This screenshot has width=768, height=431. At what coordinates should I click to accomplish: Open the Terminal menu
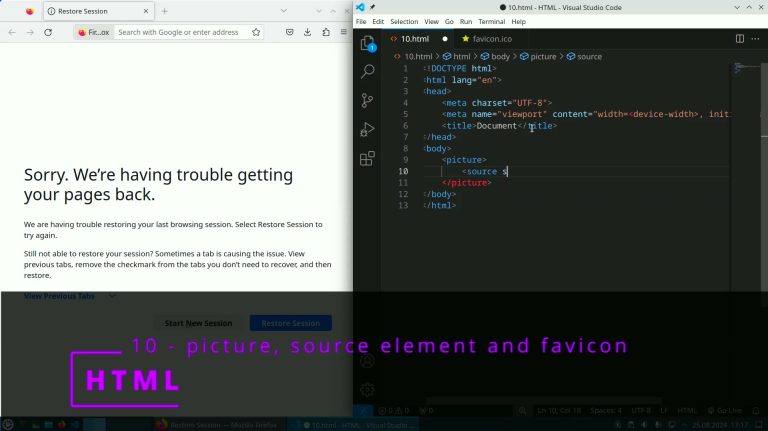(492, 22)
